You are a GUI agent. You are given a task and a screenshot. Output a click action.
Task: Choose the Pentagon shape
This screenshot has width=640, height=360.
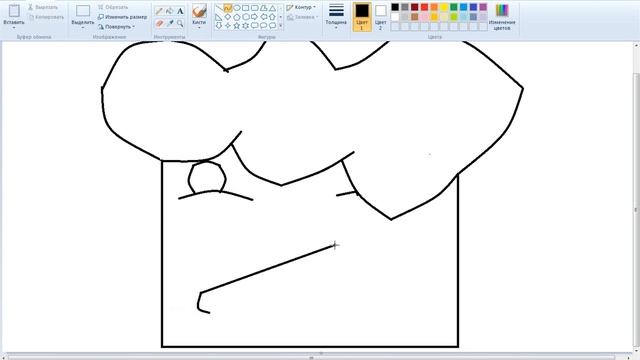(x=237, y=17)
